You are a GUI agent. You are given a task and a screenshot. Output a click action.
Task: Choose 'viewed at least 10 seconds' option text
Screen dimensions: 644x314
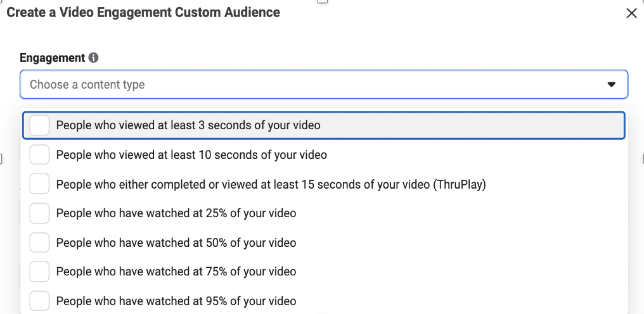(x=191, y=154)
